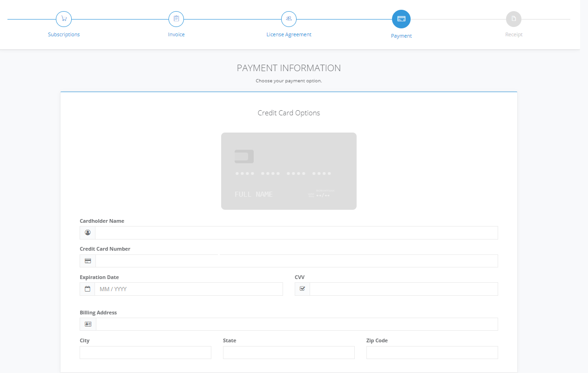Click the 'City' field label

coord(85,340)
